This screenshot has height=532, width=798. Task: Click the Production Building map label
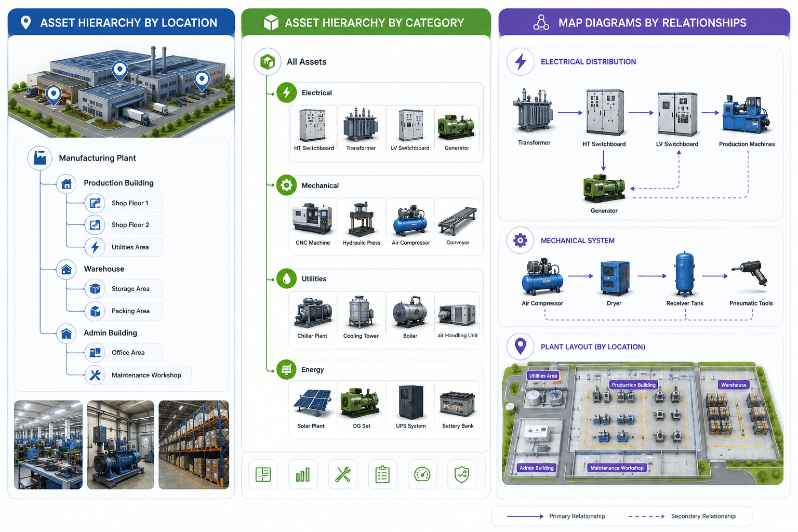634,385
